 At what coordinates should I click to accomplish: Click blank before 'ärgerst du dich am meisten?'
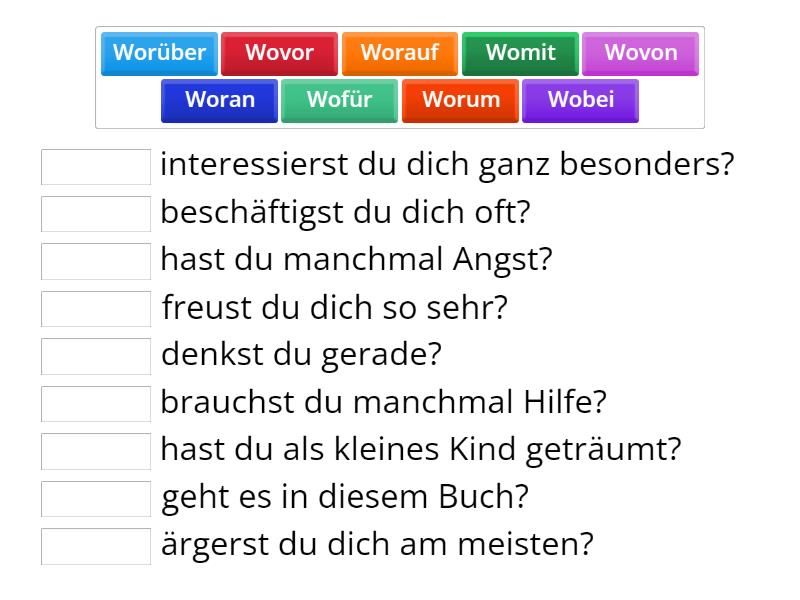(96, 546)
